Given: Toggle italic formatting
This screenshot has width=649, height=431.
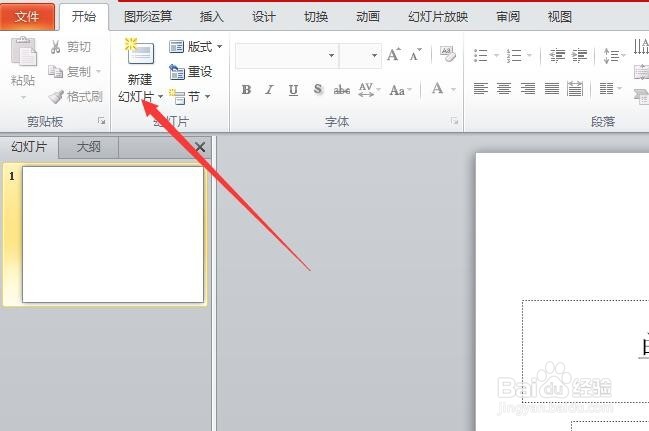Looking at the screenshot, I should point(269,89).
